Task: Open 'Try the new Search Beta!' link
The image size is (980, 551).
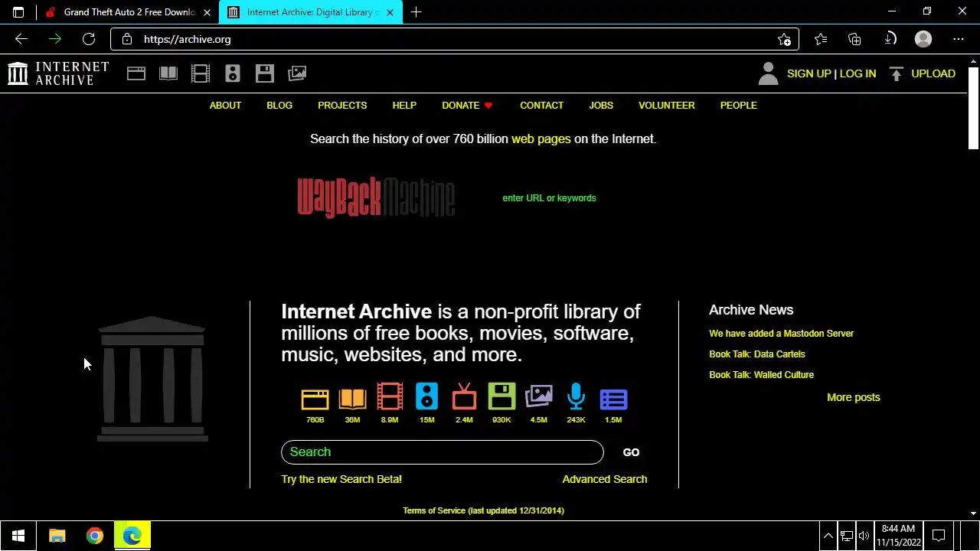Action: click(x=341, y=479)
